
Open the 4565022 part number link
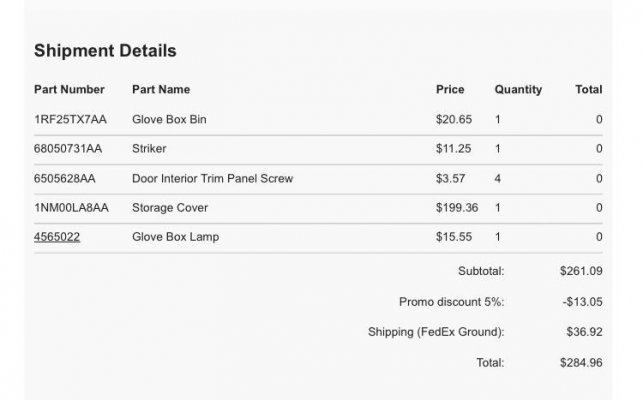coord(57,237)
